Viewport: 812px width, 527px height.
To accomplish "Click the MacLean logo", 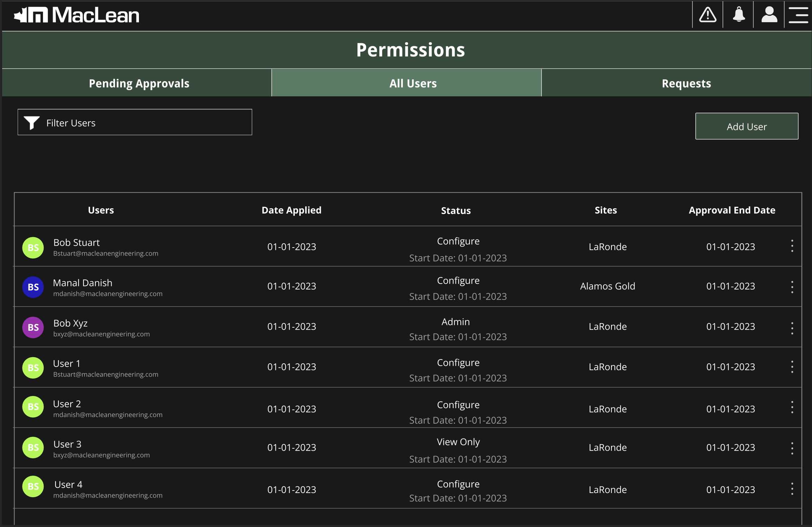I will tap(77, 15).
